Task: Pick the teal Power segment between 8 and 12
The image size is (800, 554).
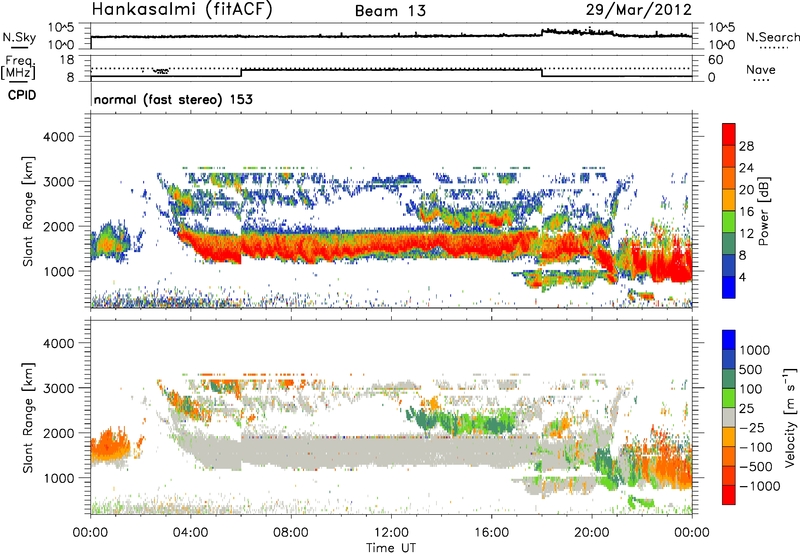Action: click(x=729, y=244)
